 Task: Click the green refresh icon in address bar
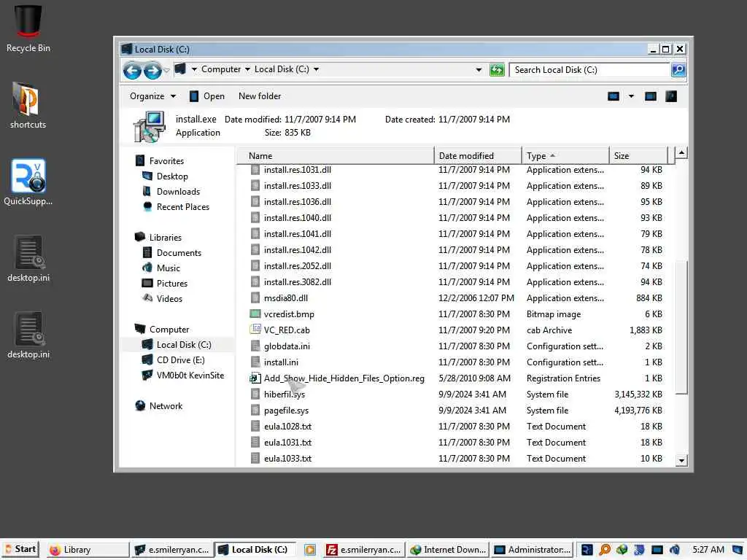(x=497, y=70)
